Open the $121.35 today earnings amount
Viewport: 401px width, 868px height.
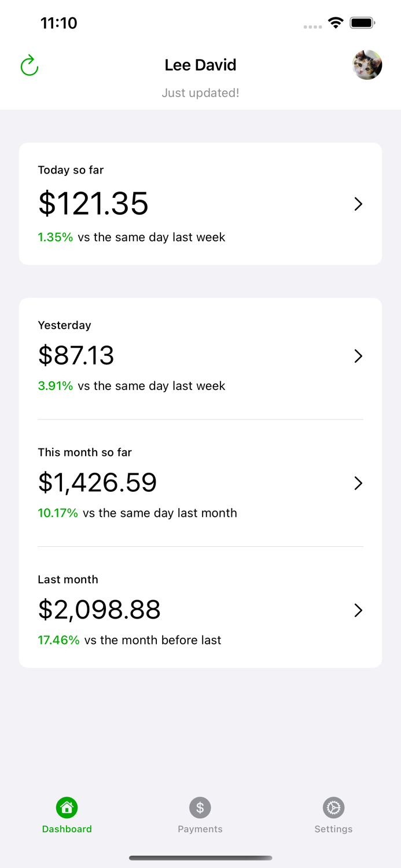click(x=93, y=204)
